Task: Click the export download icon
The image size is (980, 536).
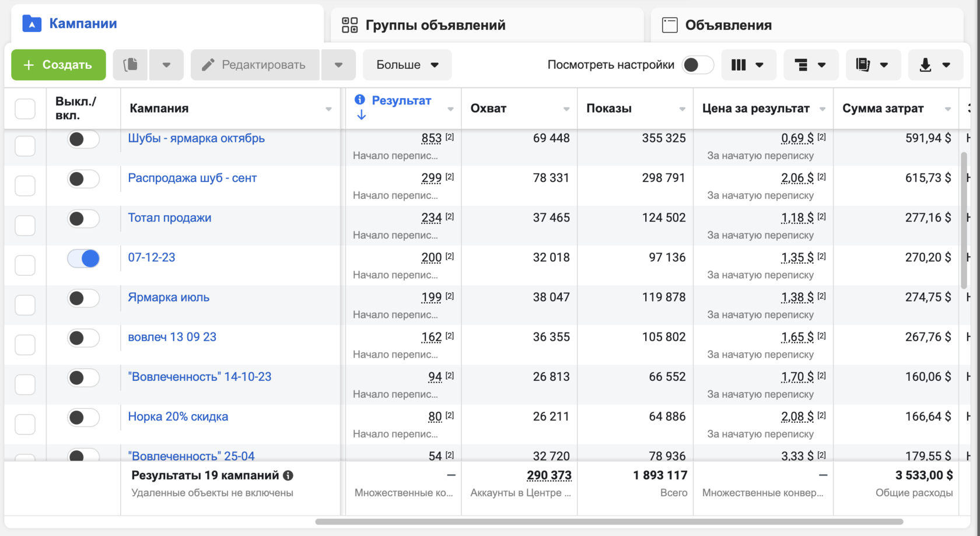Action: tap(926, 65)
